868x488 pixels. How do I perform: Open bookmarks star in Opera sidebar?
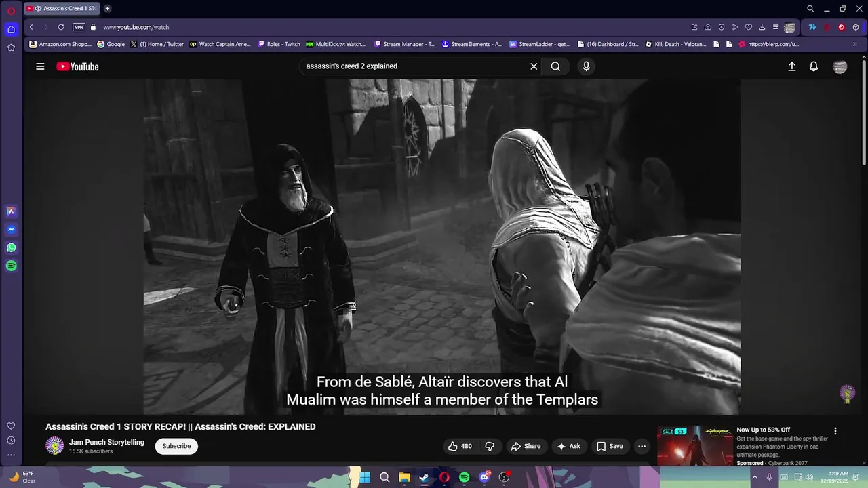pos(11,47)
